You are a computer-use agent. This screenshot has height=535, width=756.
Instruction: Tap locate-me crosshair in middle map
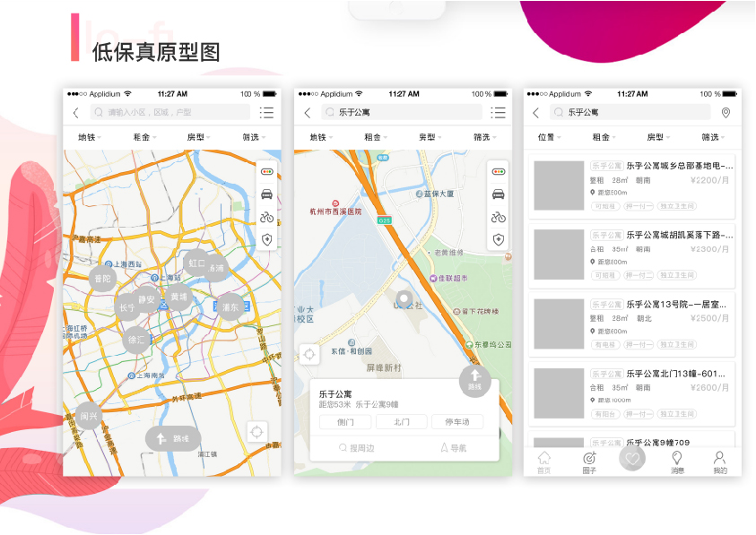(309, 354)
